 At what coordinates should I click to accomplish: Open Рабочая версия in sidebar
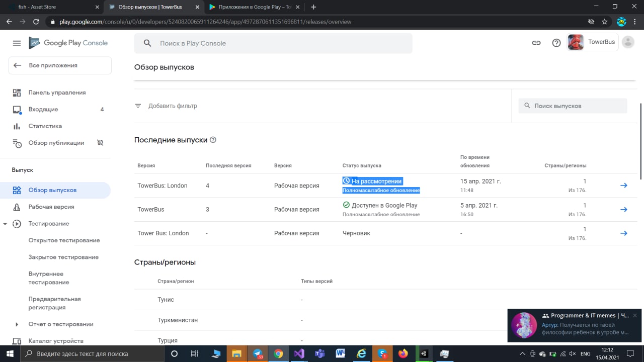click(51, 207)
